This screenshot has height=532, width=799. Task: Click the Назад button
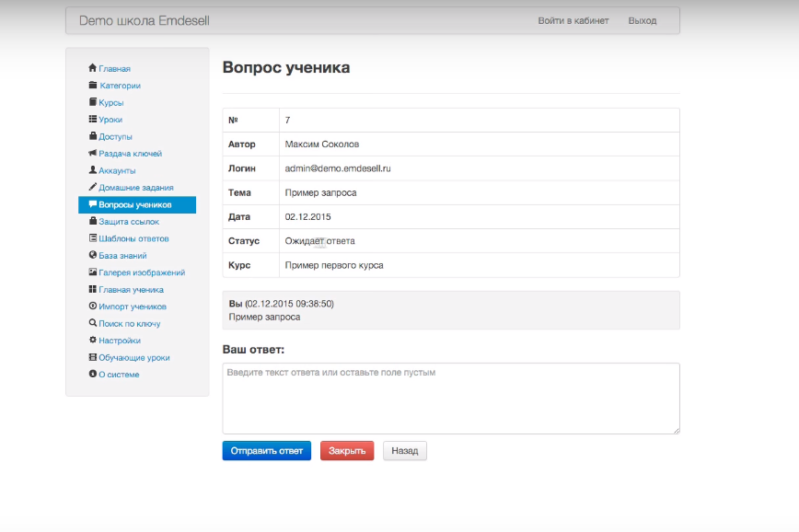pos(404,451)
